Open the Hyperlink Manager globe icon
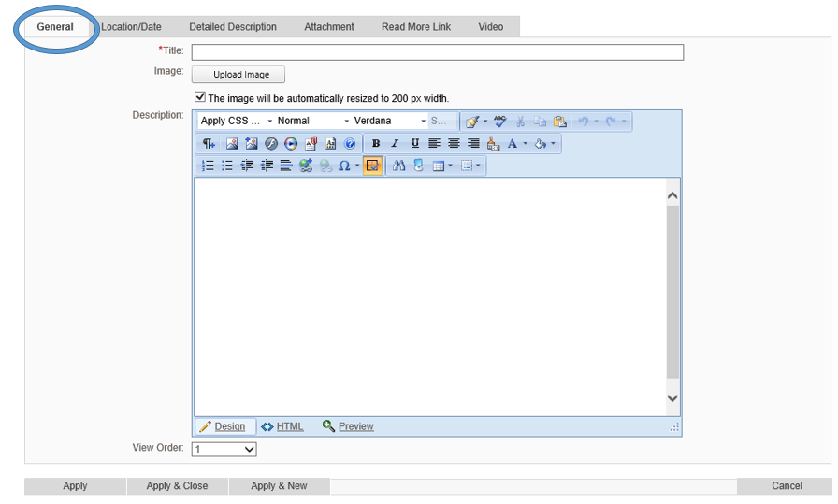Screen dimensions: 838x504 [306, 166]
